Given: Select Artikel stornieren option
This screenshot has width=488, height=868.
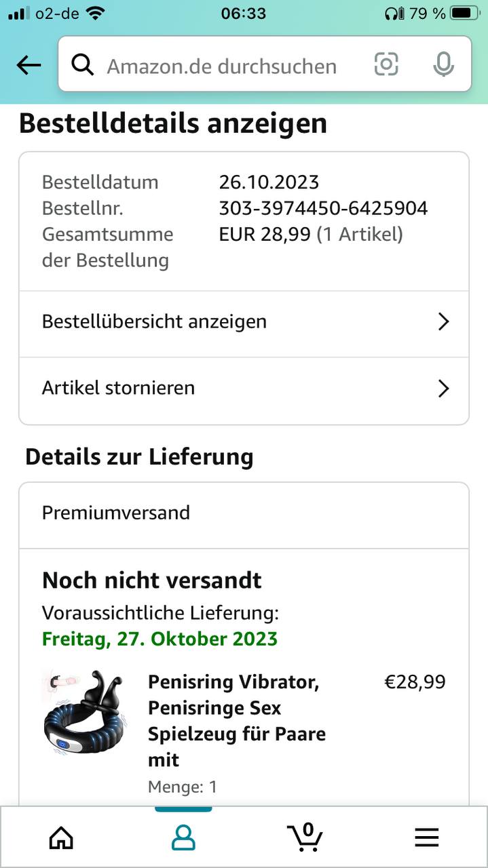Looking at the screenshot, I should pos(204,388).
